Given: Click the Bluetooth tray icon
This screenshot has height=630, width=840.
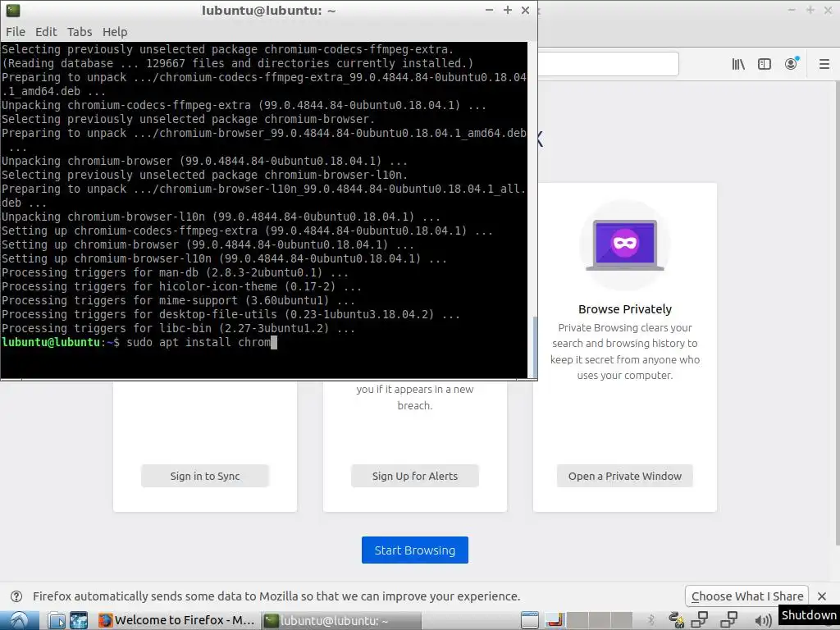Looking at the screenshot, I should 651,620.
